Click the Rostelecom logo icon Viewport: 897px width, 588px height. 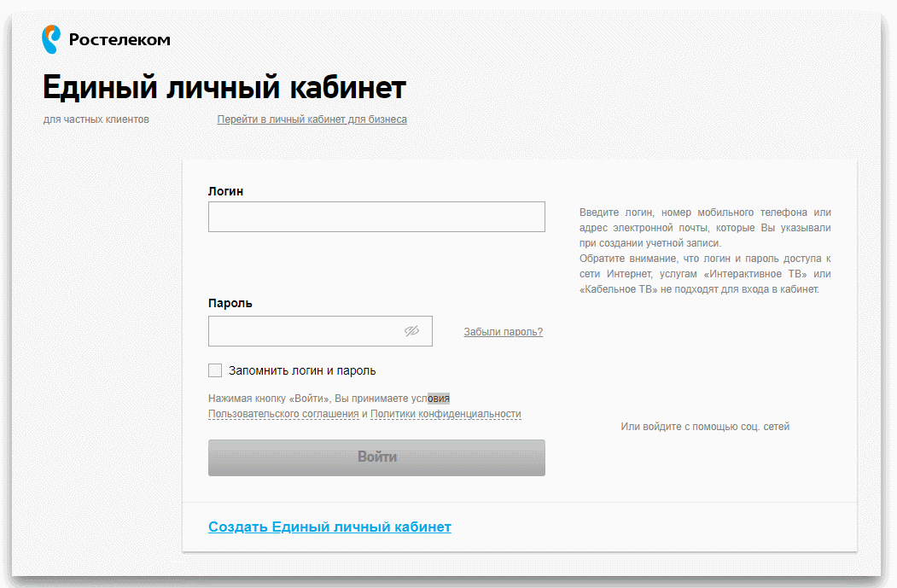click(x=51, y=39)
